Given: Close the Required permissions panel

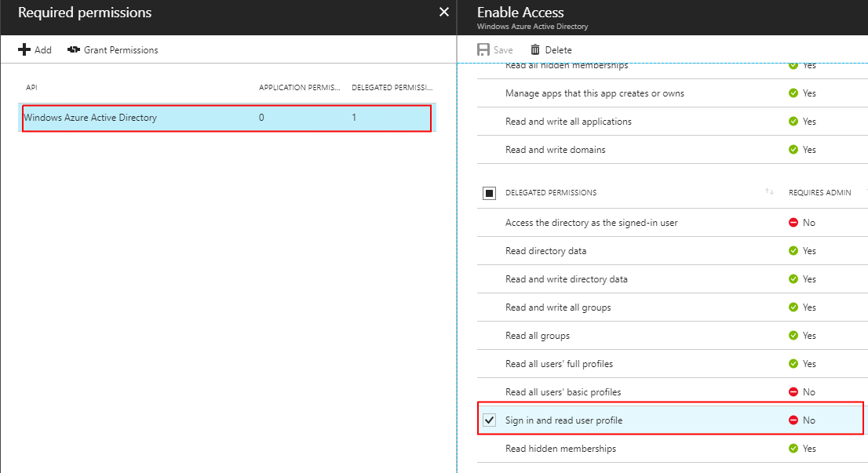Looking at the screenshot, I should click(x=444, y=13).
